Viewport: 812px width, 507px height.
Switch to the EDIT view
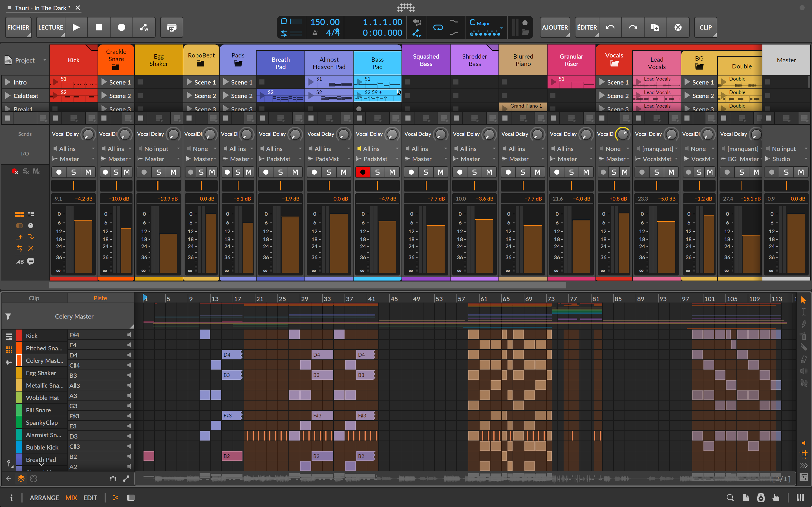90,498
